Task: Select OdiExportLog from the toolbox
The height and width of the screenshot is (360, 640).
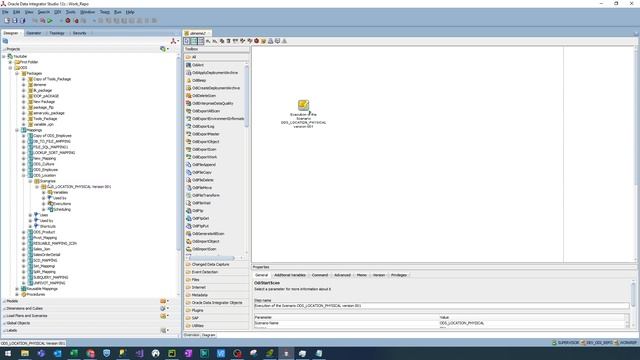Action: click(203, 127)
